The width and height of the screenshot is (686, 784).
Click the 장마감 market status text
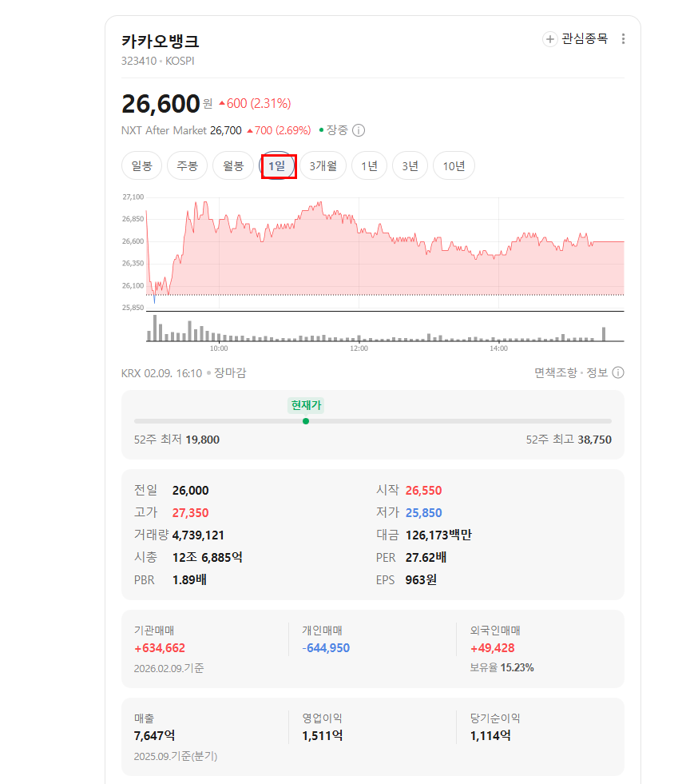pos(230,373)
